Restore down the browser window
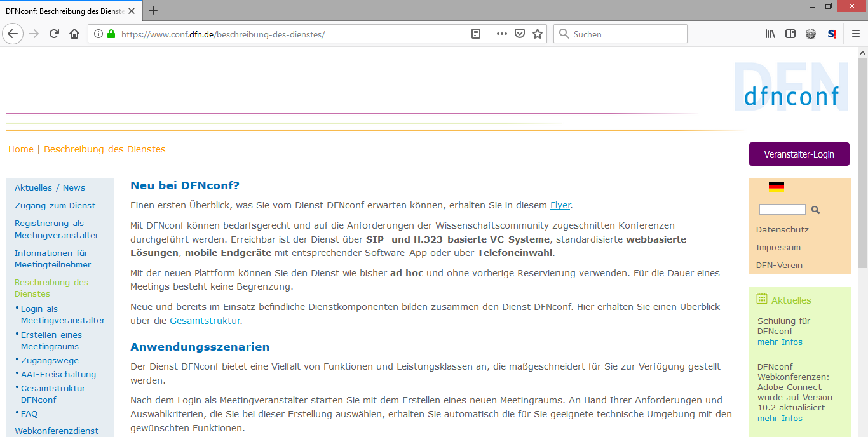 pyautogui.click(x=828, y=6)
